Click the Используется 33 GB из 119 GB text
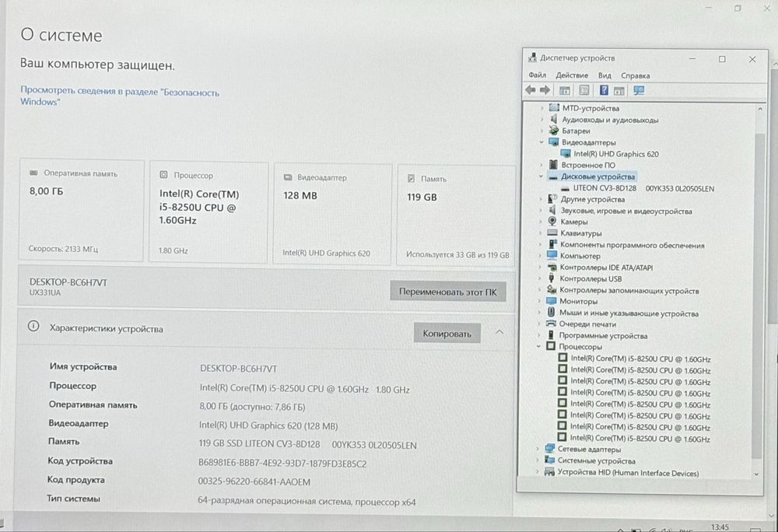This screenshot has height=532, width=778. pyautogui.click(x=457, y=254)
